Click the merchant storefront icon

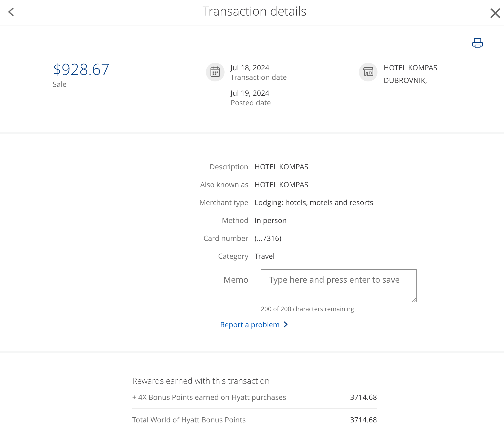pyautogui.click(x=368, y=72)
